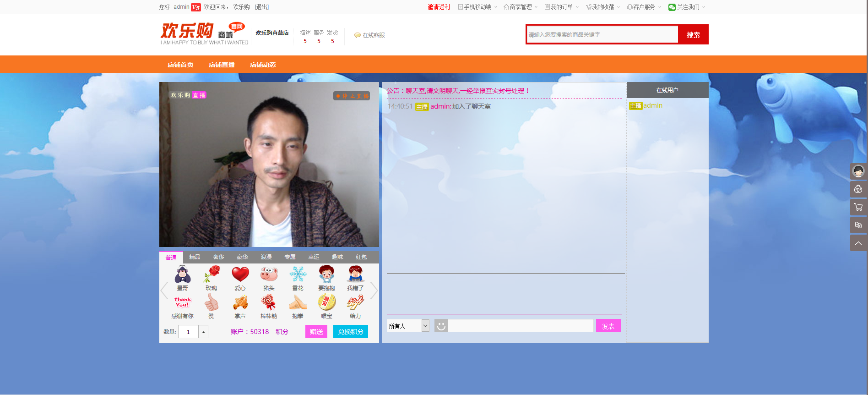The height and width of the screenshot is (395, 868).
Task: Switch to 精品 gift tab
Action: pyautogui.click(x=195, y=257)
